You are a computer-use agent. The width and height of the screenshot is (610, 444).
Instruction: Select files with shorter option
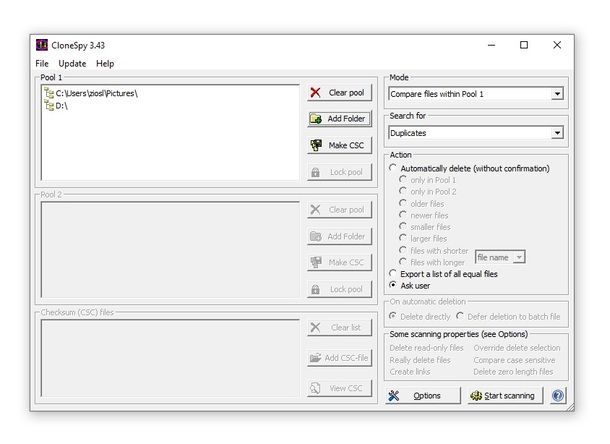click(x=403, y=250)
